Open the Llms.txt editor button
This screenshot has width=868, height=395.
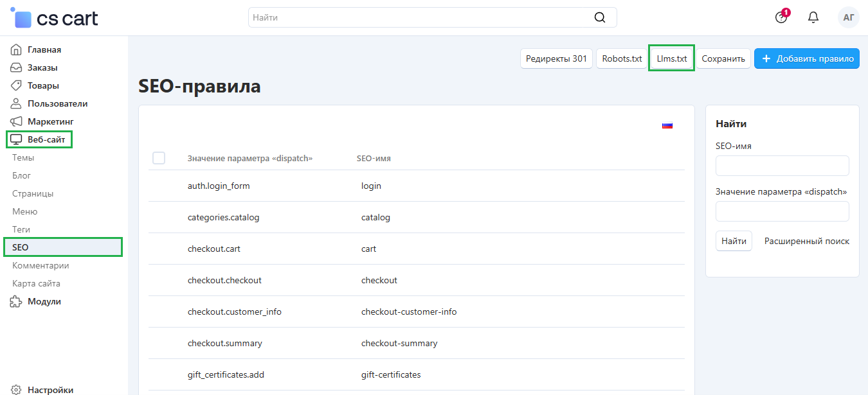671,58
